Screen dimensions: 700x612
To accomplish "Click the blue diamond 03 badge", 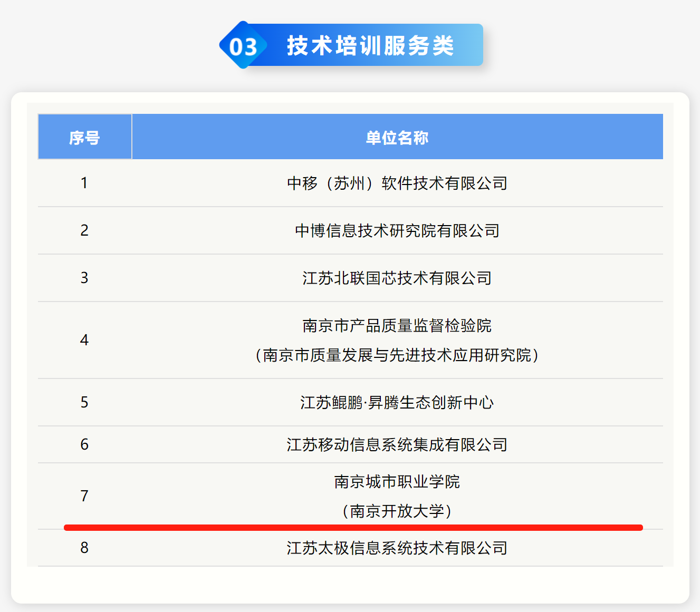I will (x=243, y=46).
